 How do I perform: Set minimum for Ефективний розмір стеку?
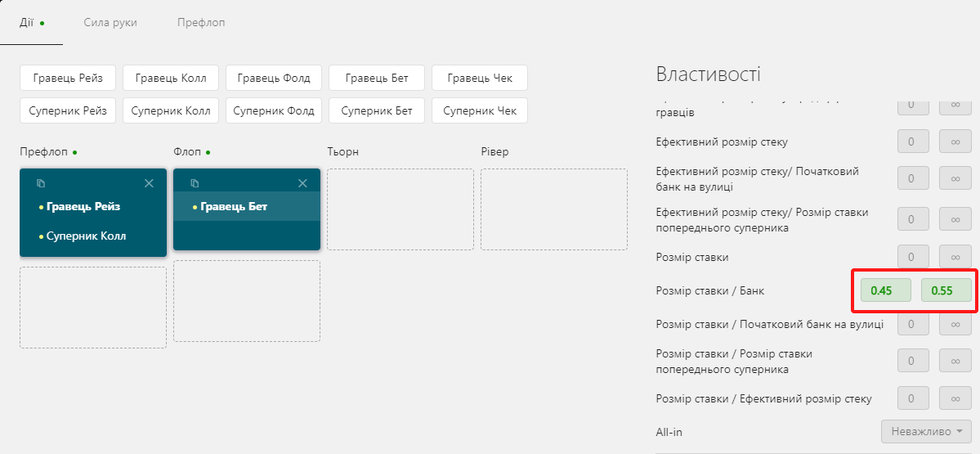pyautogui.click(x=913, y=142)
